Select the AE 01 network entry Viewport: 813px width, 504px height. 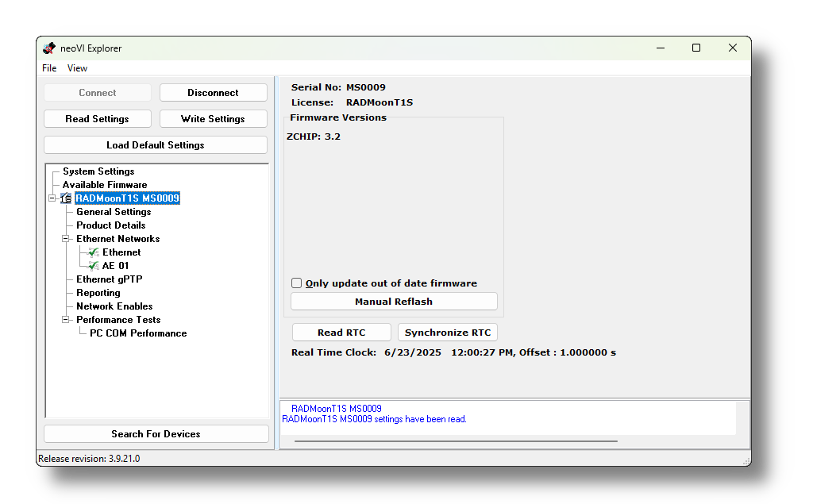(x=116, y=265)
